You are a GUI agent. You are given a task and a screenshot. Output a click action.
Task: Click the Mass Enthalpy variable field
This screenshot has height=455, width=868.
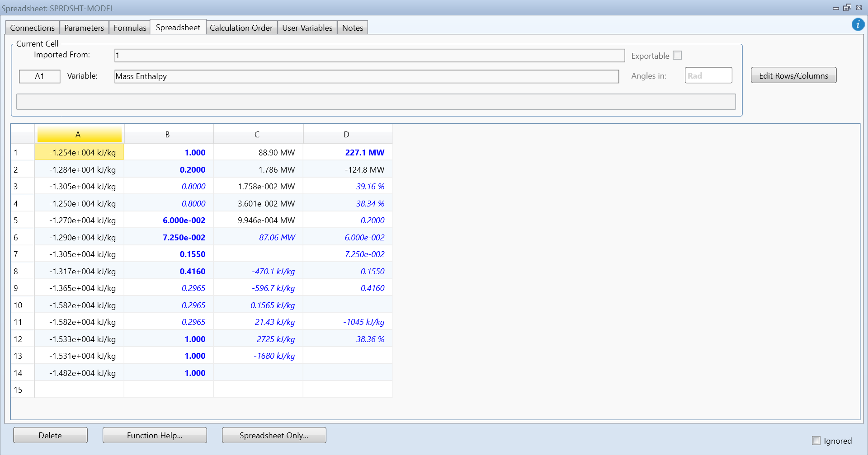pos(366,76)
